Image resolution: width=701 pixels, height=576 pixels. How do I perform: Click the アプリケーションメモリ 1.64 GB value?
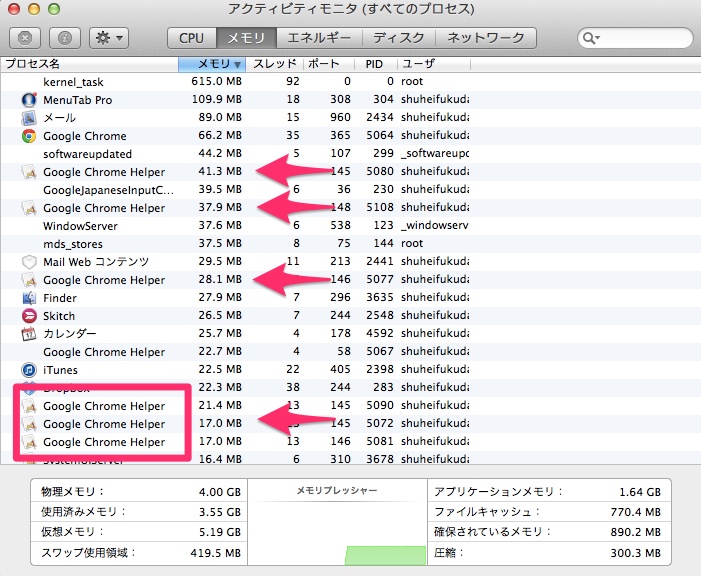click(640, 492)
